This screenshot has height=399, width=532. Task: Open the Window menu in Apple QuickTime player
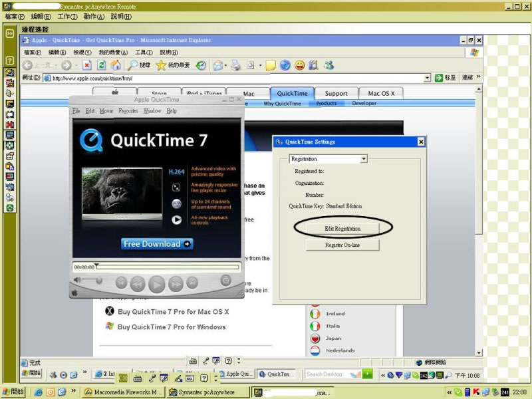(x=152, y=111)
